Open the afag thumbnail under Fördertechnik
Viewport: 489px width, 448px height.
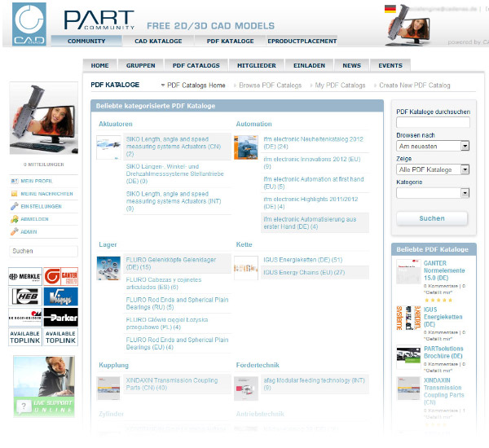pyautogui.click(x=246, y=389)
